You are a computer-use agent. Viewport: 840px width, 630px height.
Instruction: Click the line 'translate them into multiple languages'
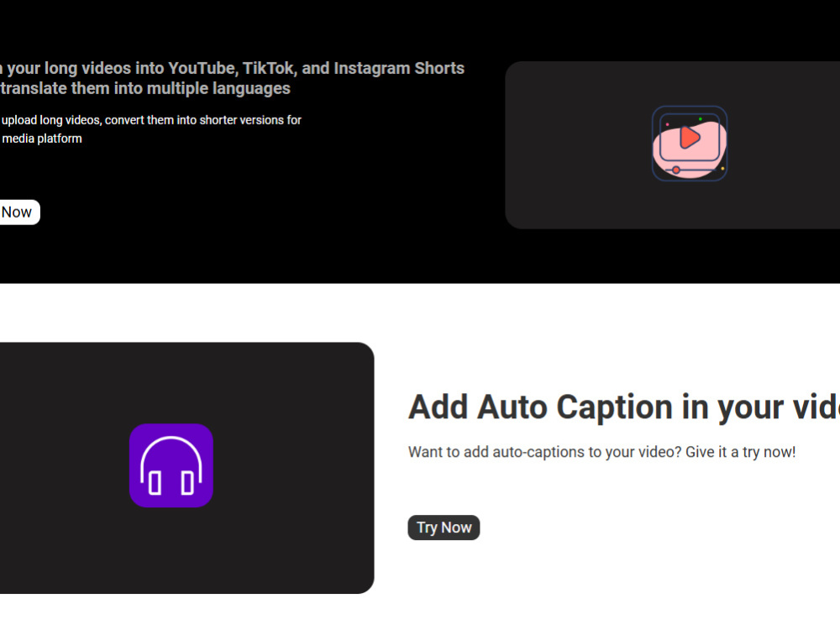click(x=145, y=88)
